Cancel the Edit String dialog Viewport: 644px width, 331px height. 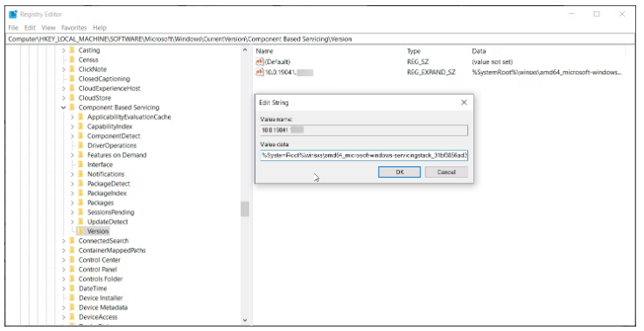[446, 172]
